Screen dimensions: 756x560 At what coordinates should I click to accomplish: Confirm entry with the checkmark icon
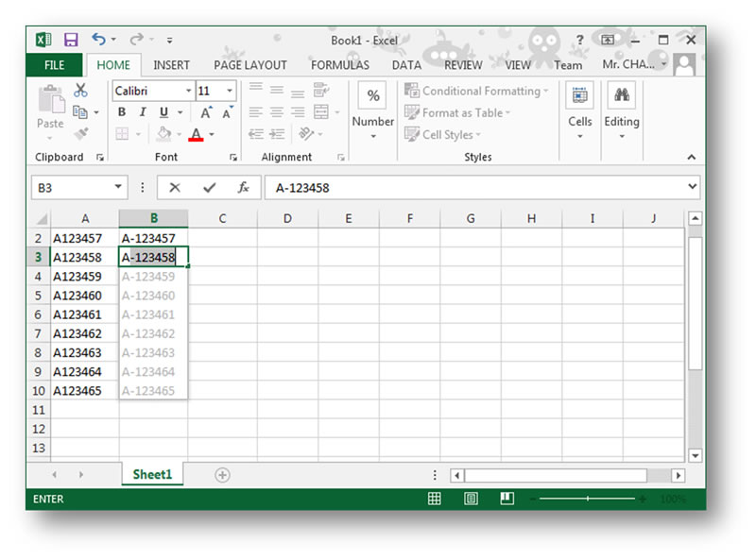209,188
